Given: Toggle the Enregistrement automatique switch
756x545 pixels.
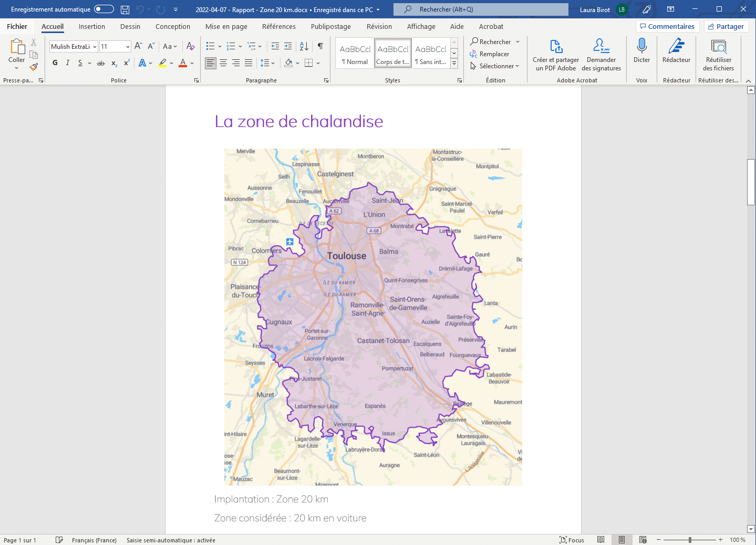Looking at the screenshot, I should 104,9.
